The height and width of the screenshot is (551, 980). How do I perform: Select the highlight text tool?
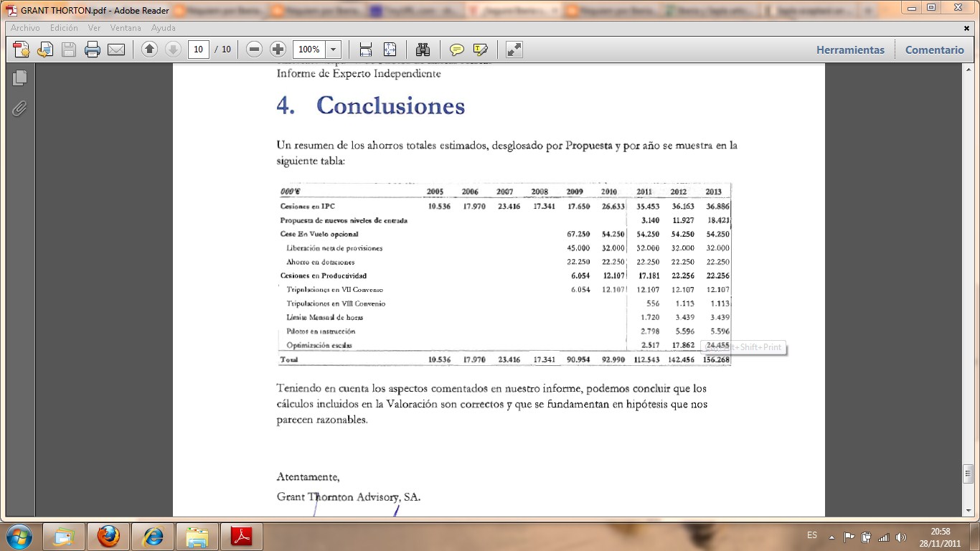[481, 50]
